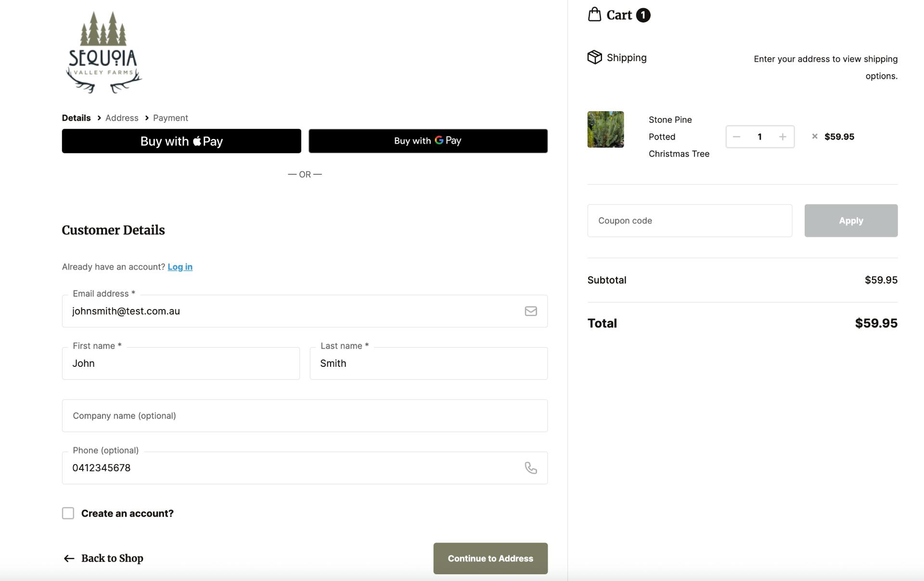This screenshot has width=924, height=581.
Task: Click the Coupon code field
Action: pos(689,220)
